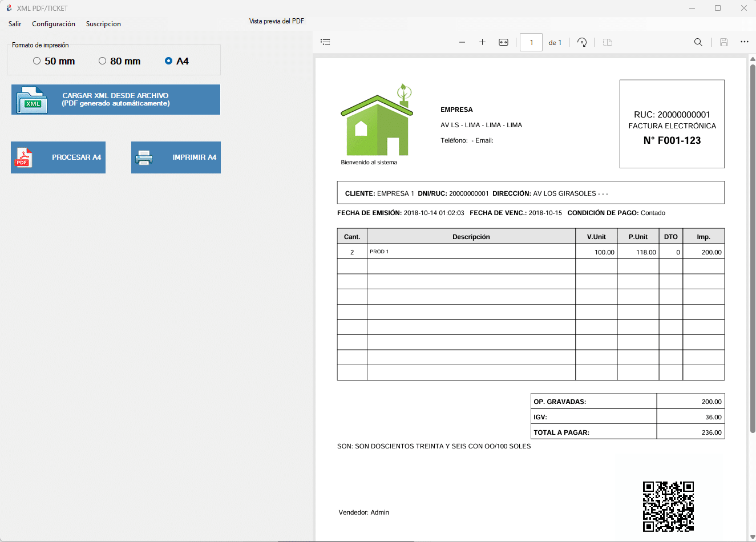Viewport: 756px width, 542px height.
Task: Click the page view icon in PDF toolbar
Action: click(608, 42)
